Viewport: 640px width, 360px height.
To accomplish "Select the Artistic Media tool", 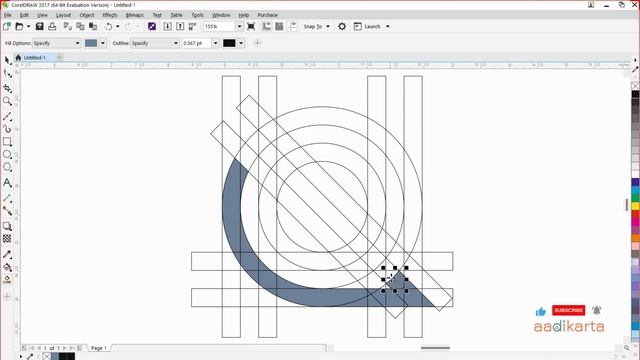I will click(7, 129).
